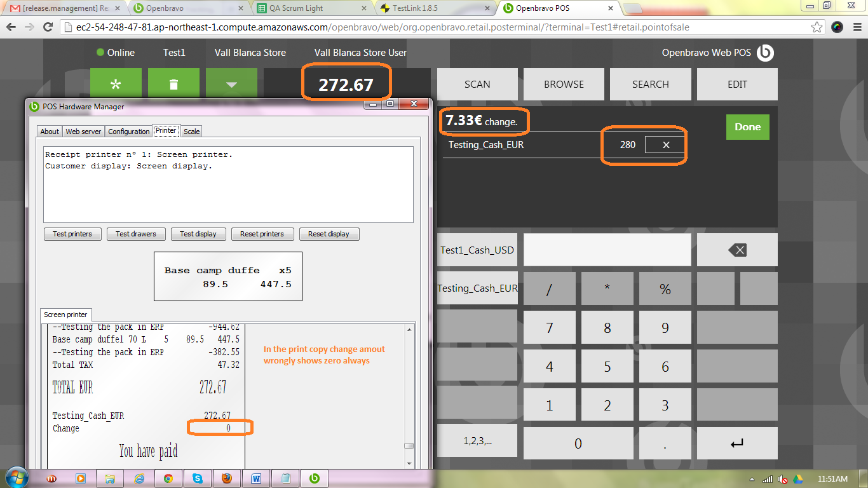Image resolution: width=868 pixels, height=488 pixels.
Task: Click the green Done button
Action: point(748,127)
